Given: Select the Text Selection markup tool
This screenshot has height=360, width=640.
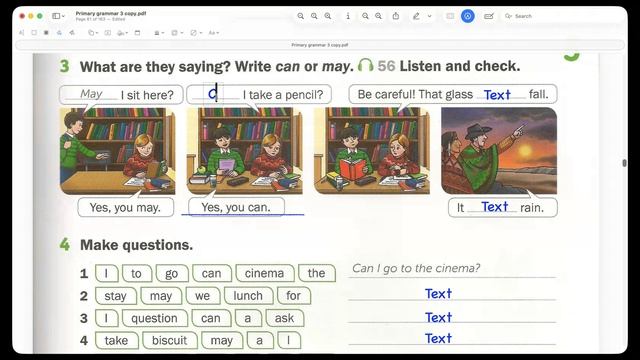Looking at the screenshot, I should point(22,33).
